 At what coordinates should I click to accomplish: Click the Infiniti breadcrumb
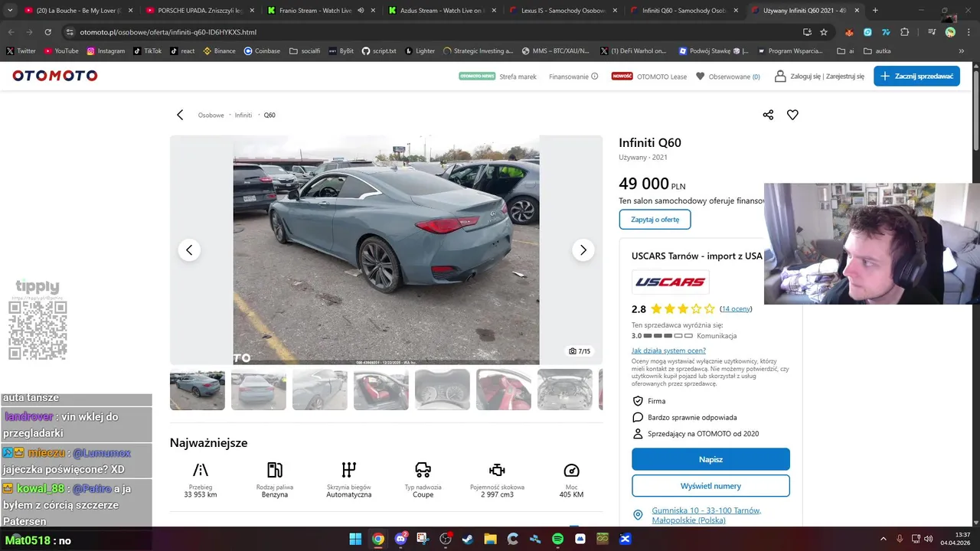243,115
